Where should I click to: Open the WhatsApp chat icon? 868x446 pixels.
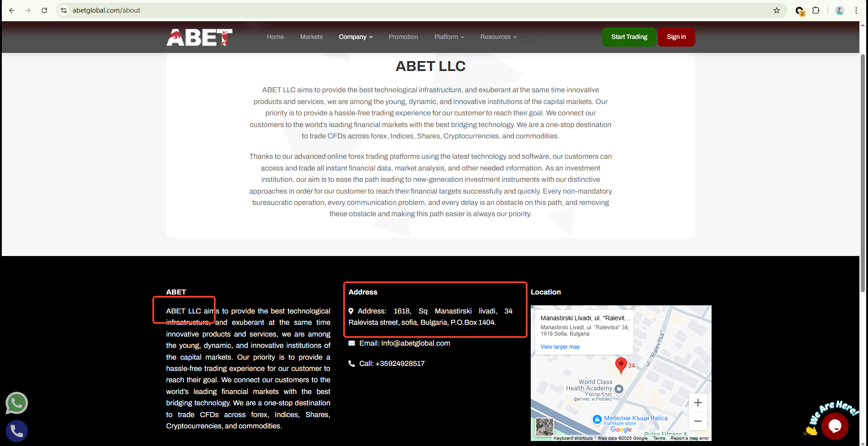click(x=17, y=403)
